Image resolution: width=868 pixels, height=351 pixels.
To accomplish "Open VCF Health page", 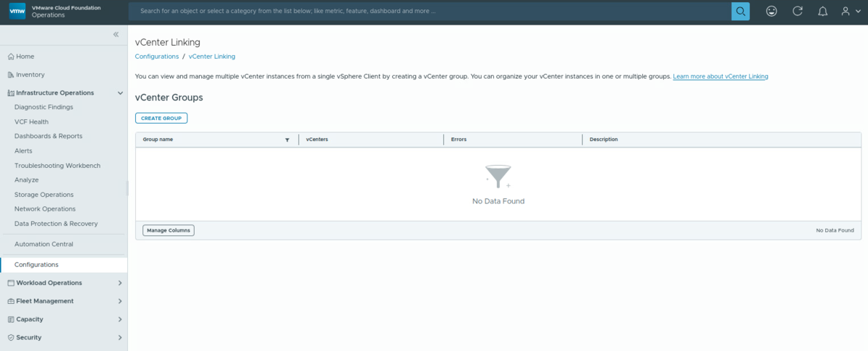I will [31, 122].
